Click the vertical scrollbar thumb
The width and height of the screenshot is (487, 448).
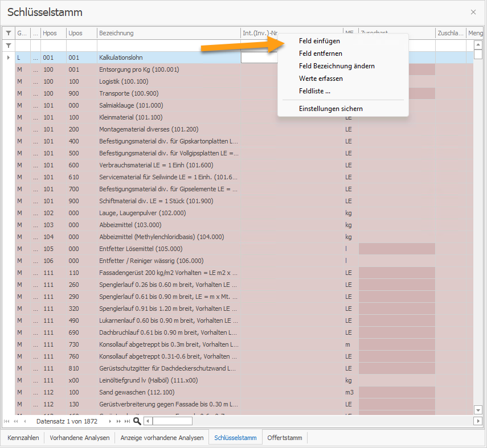(478, 54)
